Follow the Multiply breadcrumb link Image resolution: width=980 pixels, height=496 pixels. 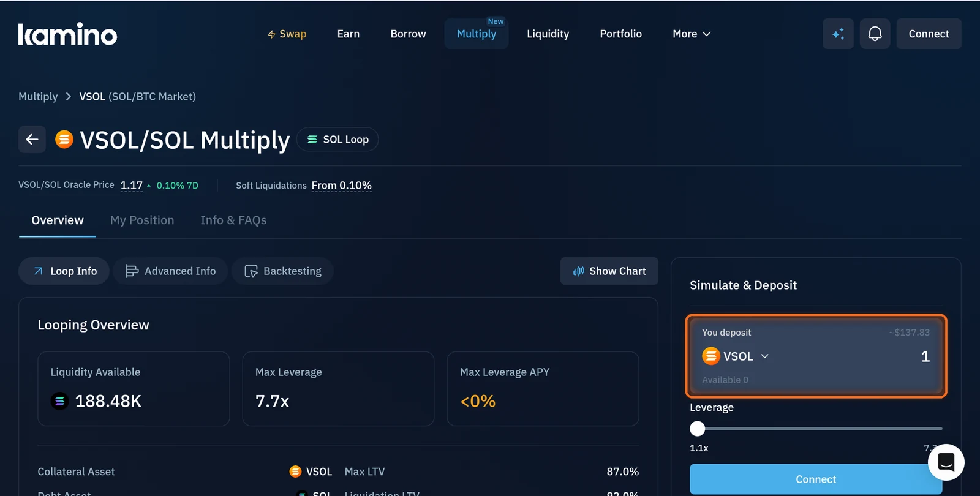tap(38, 97)
